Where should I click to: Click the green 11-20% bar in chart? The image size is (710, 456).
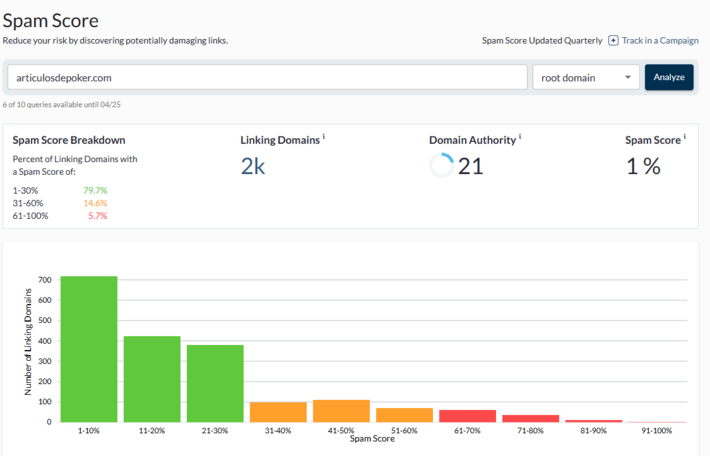(x=152, y=379)
